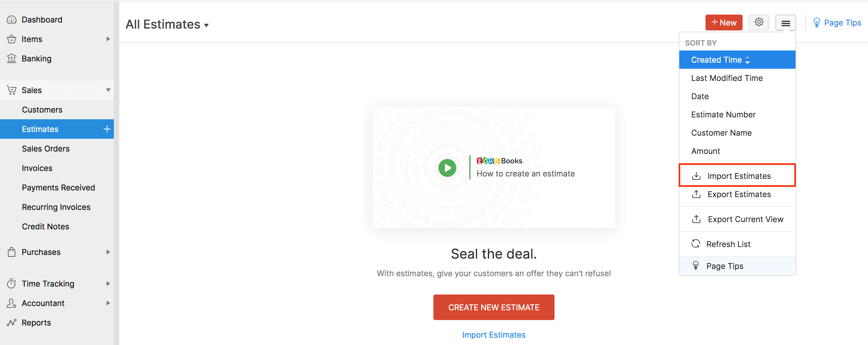This screenshot has width=868, height=345.
Task: Open Sales Orders in the sidebar
Action: tap(45, 148)
